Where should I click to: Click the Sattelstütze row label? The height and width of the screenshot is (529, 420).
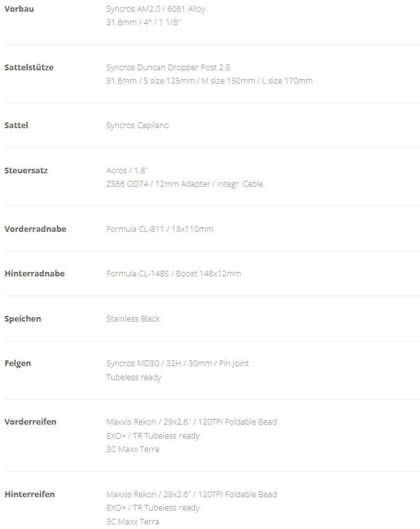point(29,67)
